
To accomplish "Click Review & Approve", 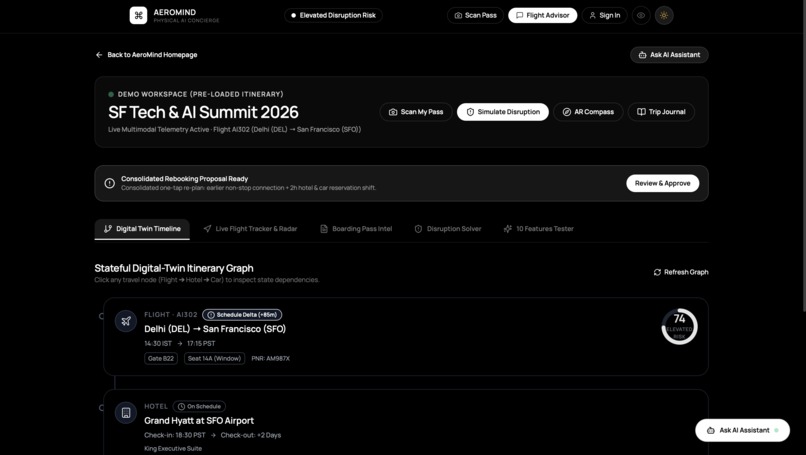I will pos(662,183).
